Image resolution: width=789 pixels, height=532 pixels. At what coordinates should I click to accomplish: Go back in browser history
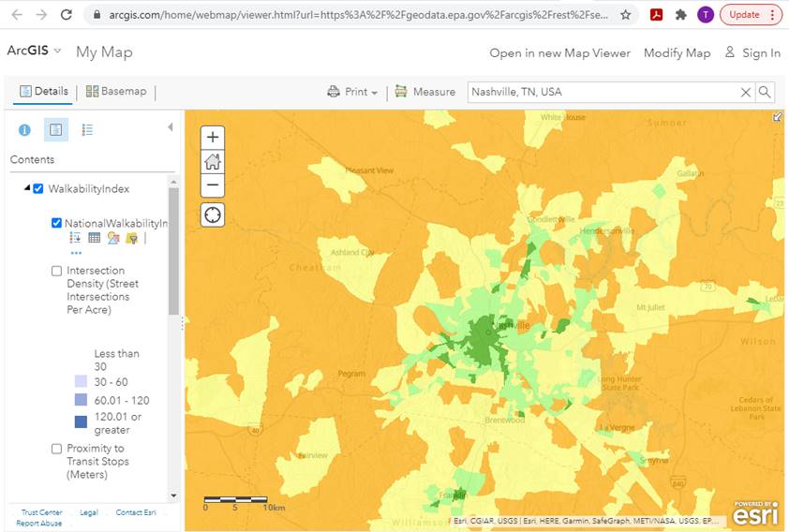(17, 15)
